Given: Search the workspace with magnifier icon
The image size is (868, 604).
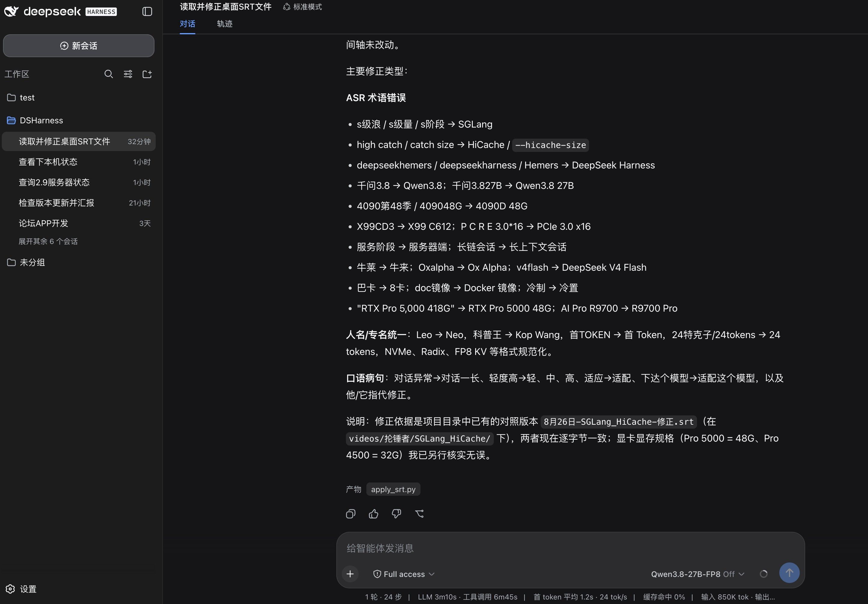Looking at the screenshot, I should coord(108,74).
